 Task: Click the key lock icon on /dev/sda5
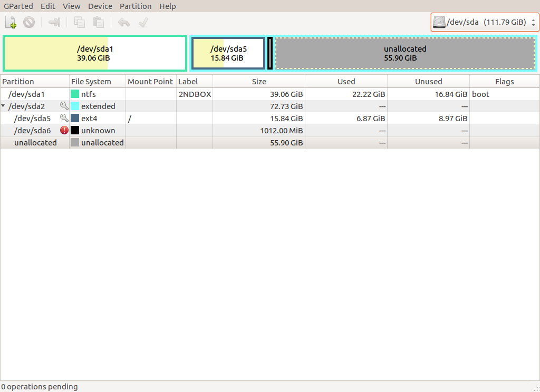[64, 118]
